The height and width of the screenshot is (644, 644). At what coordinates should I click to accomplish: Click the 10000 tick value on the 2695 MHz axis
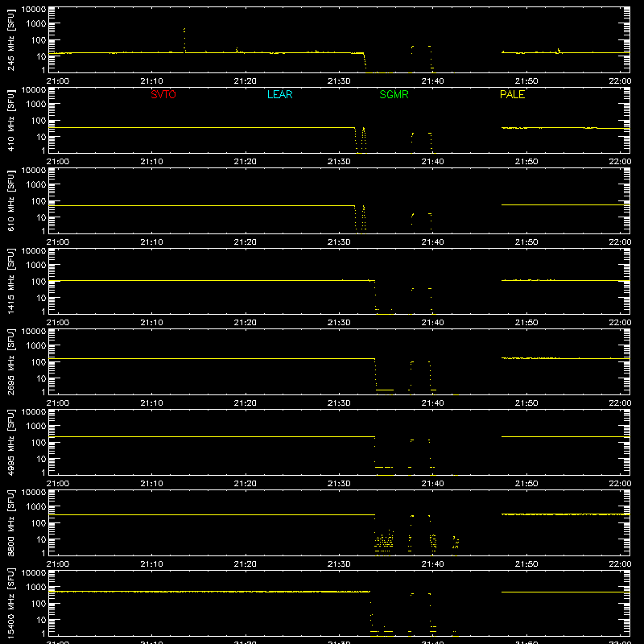click(34, 332)
